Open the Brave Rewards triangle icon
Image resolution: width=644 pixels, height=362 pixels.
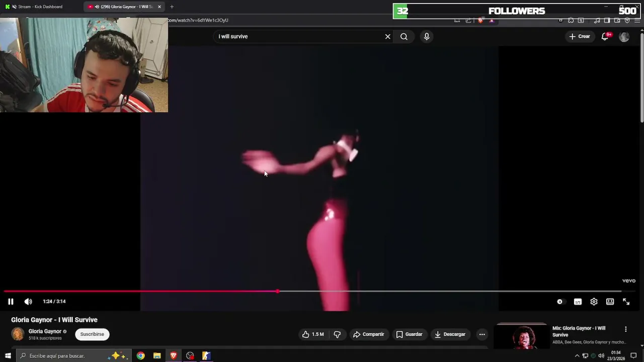[x=492, y=20]
